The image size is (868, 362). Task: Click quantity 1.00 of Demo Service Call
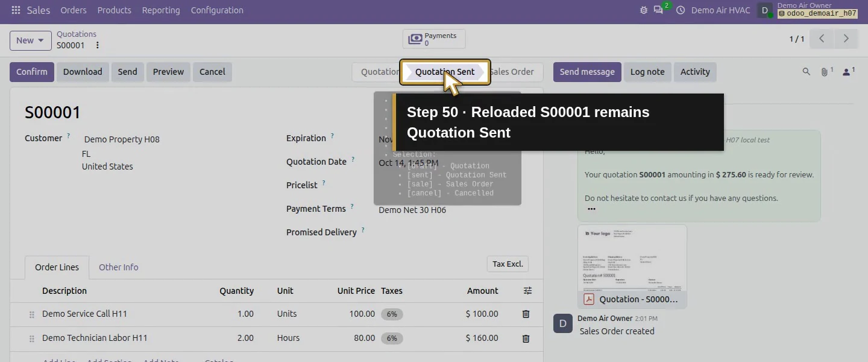pos(245,314)
